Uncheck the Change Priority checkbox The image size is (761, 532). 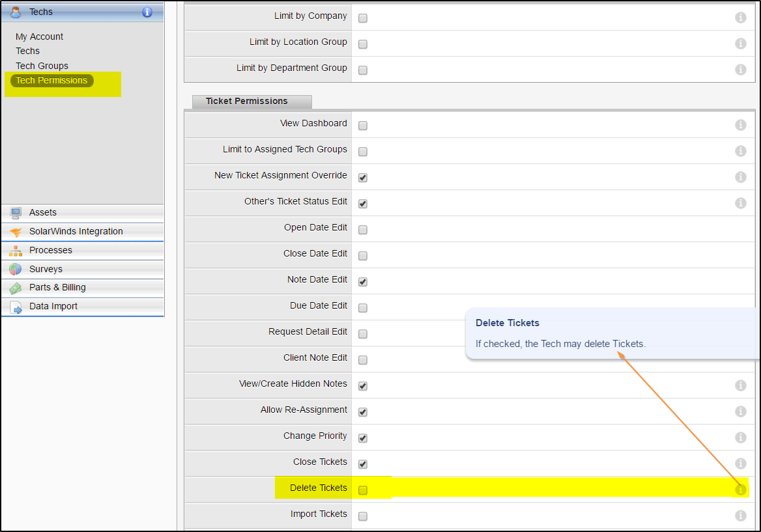362,438
